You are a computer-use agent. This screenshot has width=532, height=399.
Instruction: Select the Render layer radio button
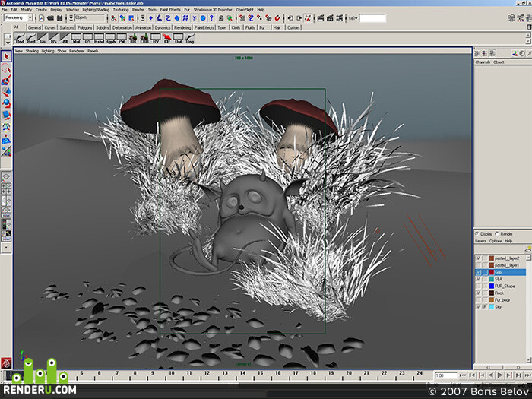click(x=497, y=234)
